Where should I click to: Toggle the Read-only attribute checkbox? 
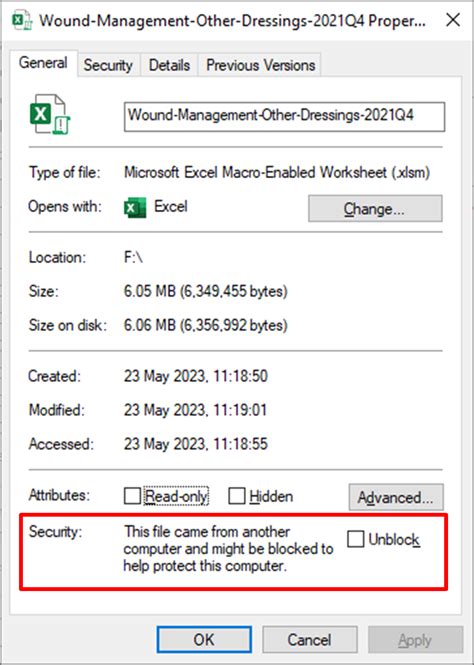point(132,496)
